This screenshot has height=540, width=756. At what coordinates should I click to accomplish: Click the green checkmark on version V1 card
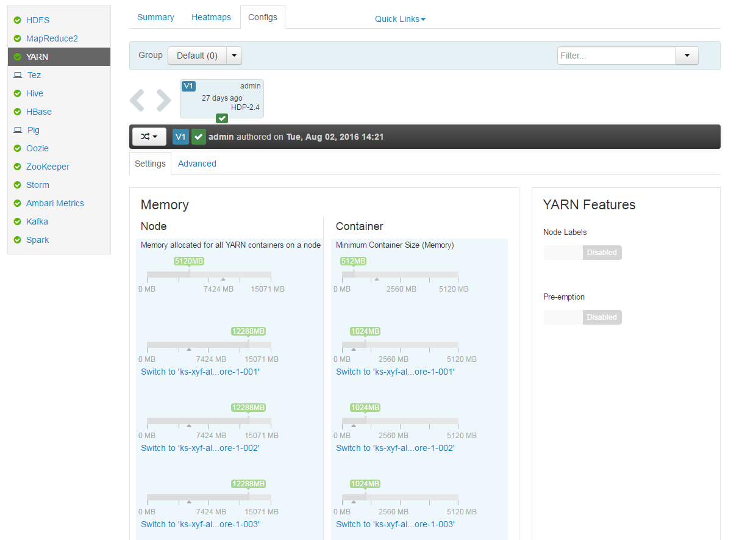pos(222,118)
